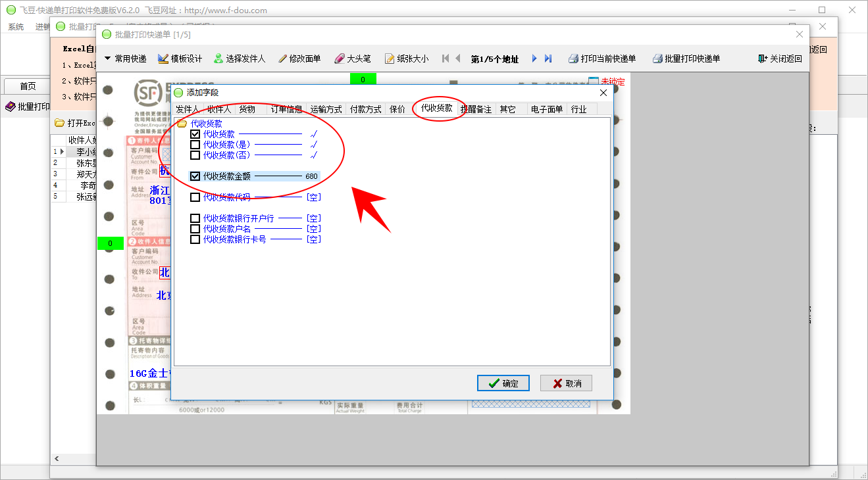Click the 未锁定 lock status toggle

[606, 82]
